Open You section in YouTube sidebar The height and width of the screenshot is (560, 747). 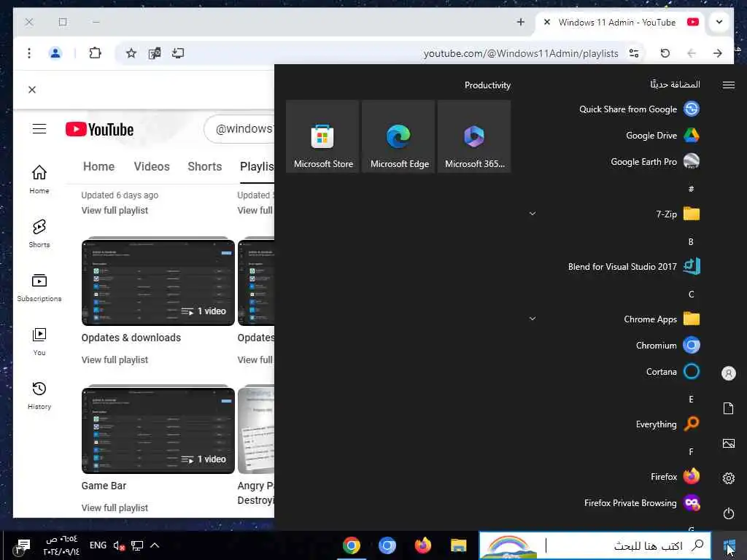[x=39, y=342]
